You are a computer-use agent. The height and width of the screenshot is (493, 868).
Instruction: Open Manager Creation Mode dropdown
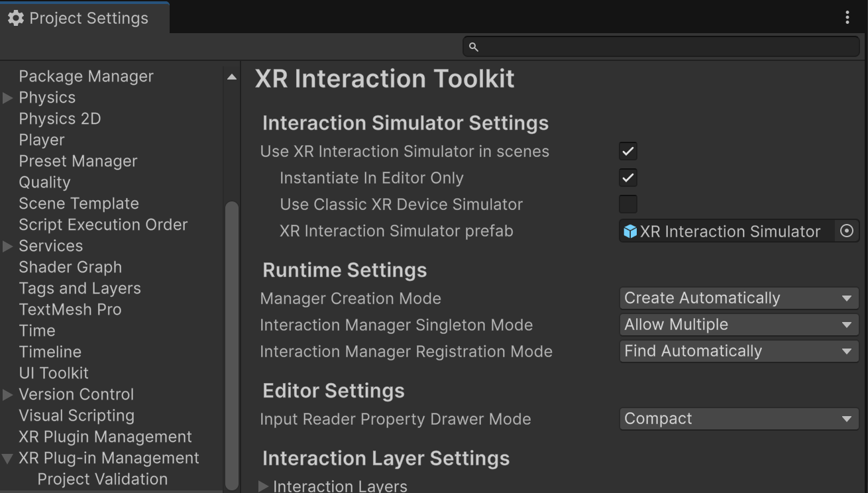coord(739,298)
